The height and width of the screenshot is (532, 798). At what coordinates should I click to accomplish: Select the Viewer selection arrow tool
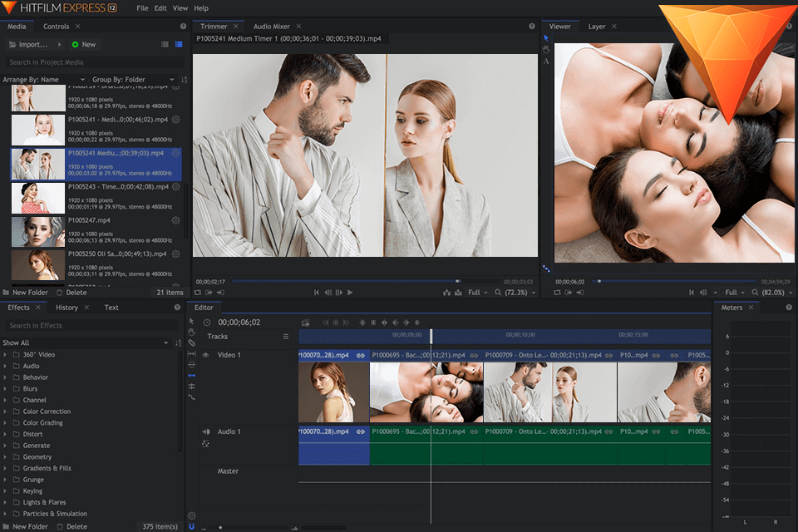(x=546, y=38)
